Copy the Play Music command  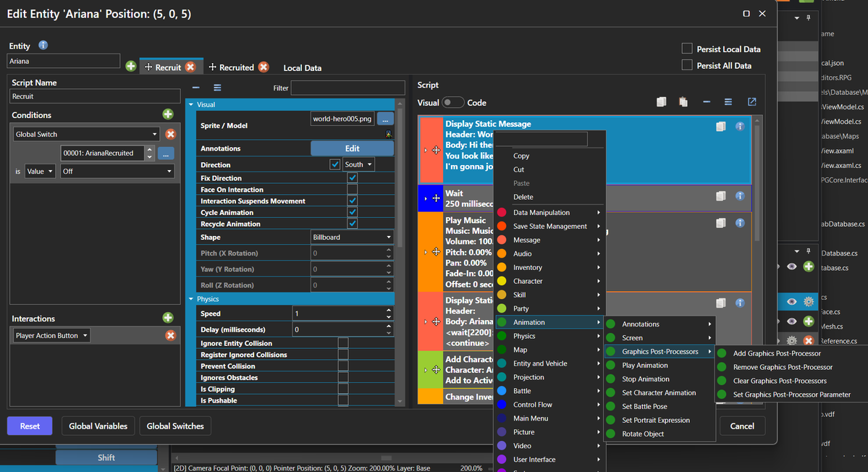[721, 223]
